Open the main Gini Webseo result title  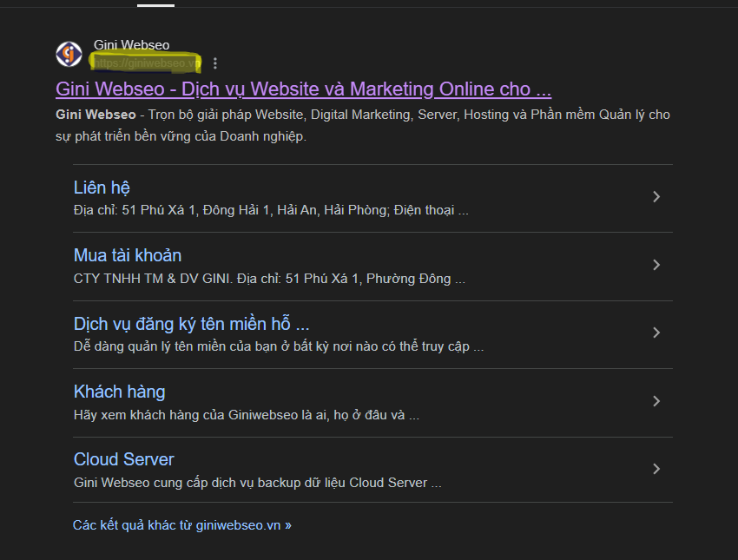click(303, 89)
